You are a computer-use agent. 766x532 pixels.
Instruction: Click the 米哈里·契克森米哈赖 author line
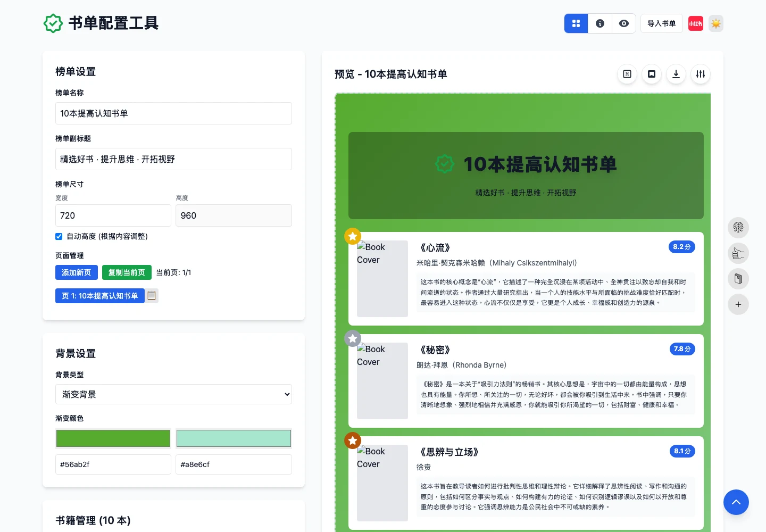coord(497,263)
